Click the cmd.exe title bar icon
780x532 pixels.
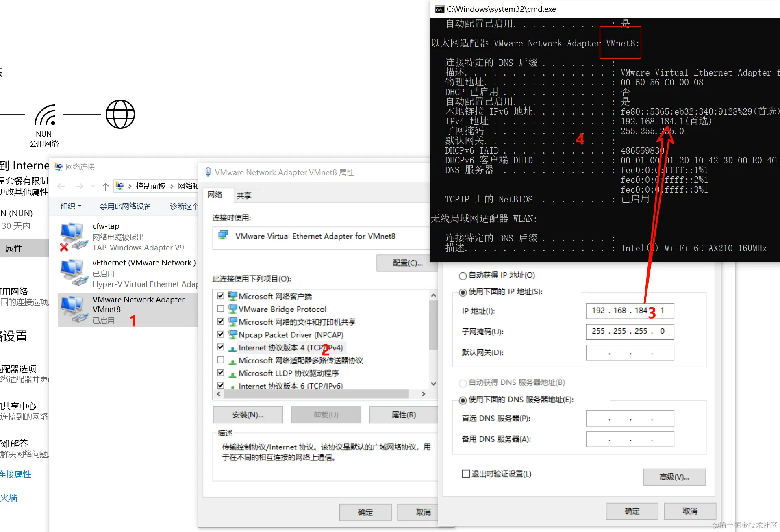439,9
